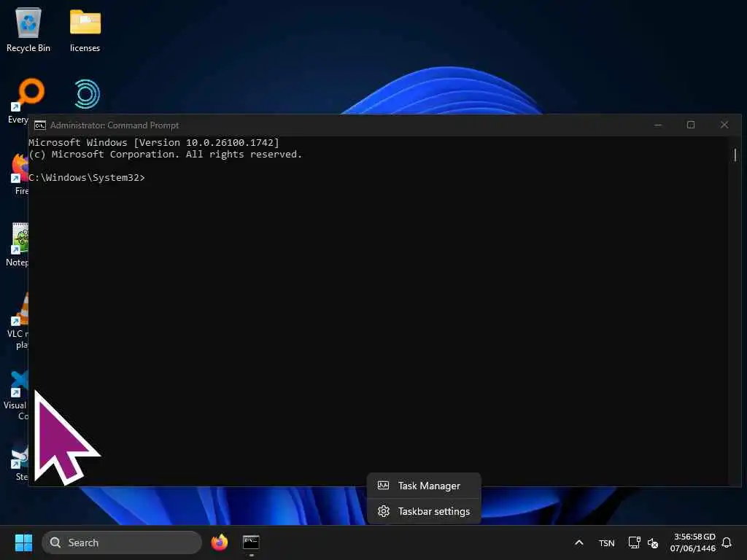Maximize the Command Prompt window
Screen dimensions: 747x560
pyautogui.click(x=691, y=125)
